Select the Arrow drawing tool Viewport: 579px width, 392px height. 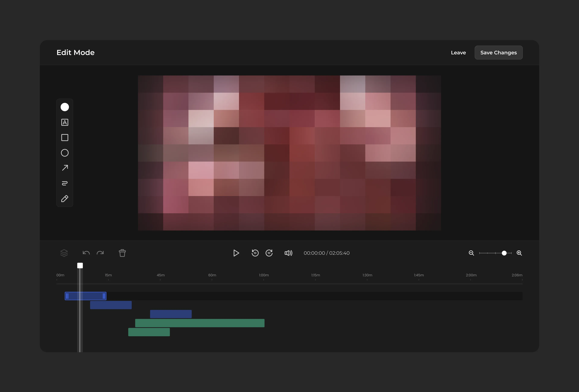65,168
